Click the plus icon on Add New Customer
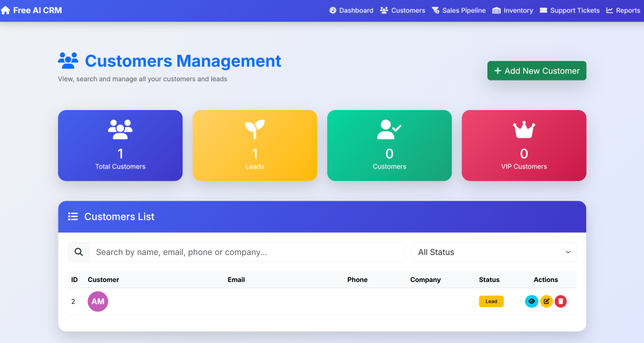This screenshot has width=644, height=343. (497, 70)
